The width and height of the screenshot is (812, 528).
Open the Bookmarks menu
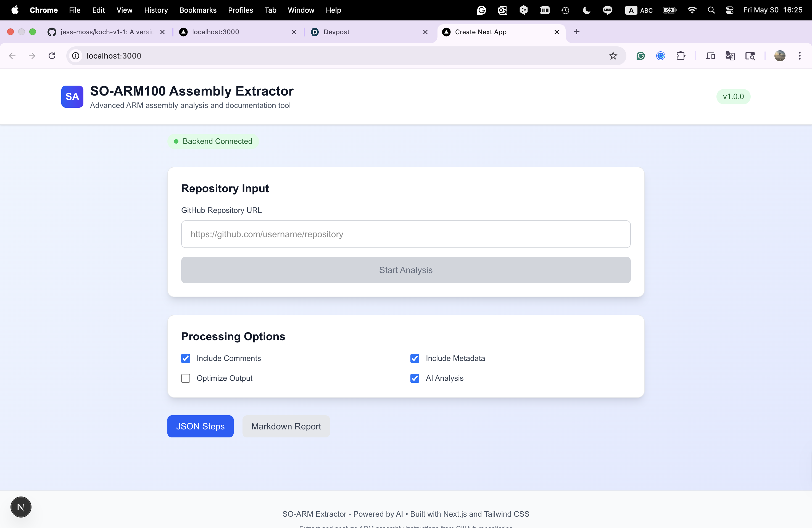point(198,10)
